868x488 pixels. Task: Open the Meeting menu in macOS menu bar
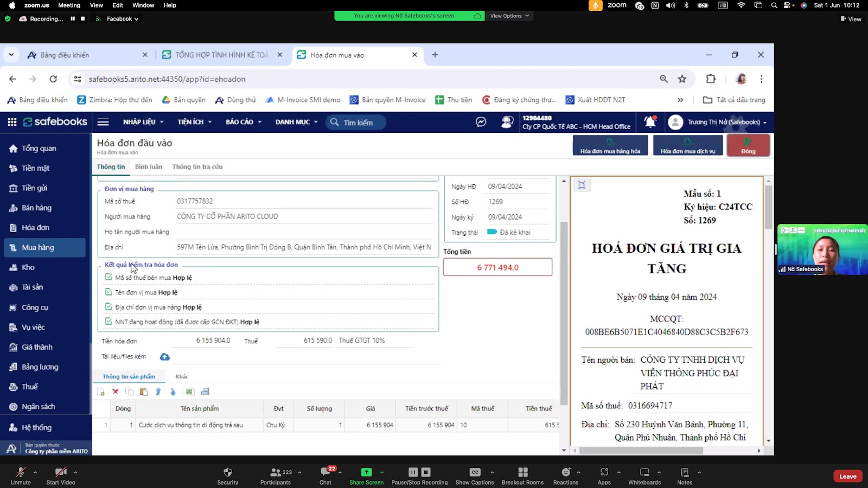click(69, 5)
